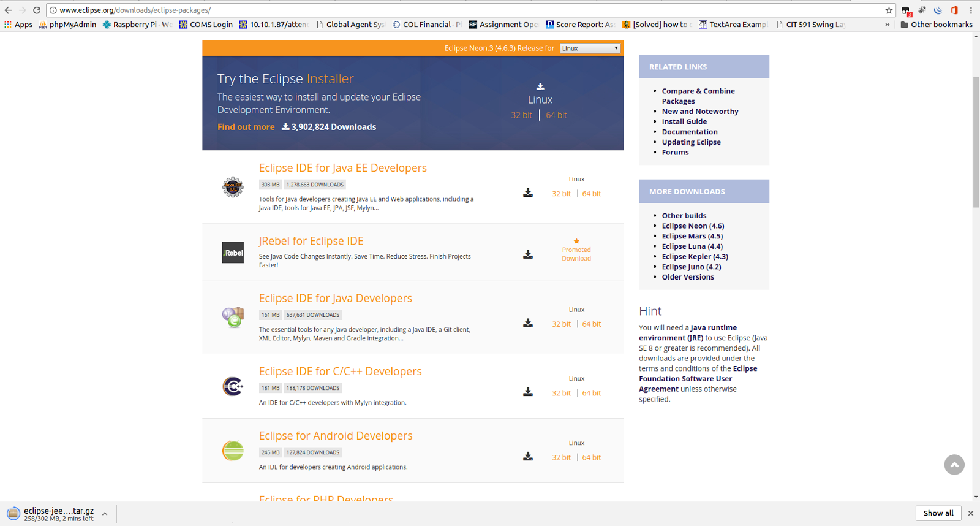Open Compare & Combine Packages link
Screen dimensions: 980x526
pos(698,96)
